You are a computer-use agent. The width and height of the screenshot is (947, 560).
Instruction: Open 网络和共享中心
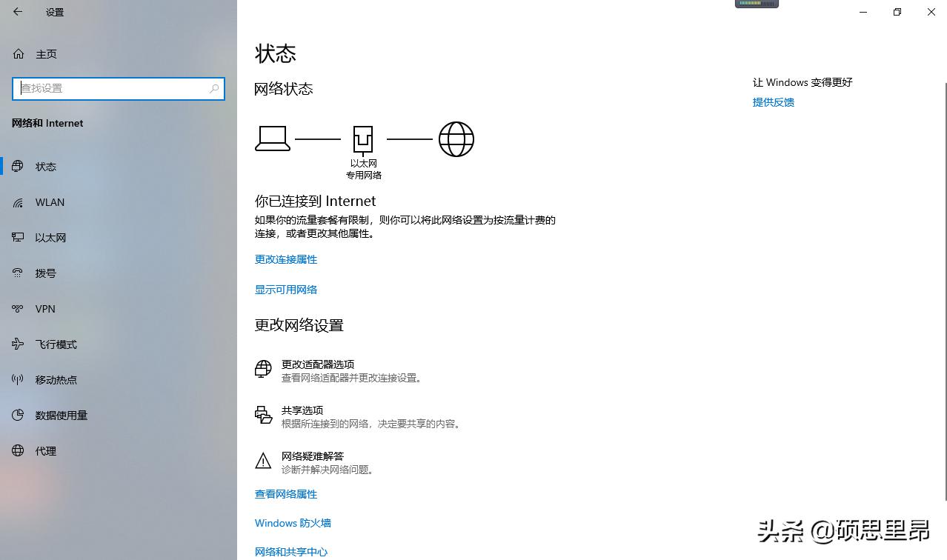coord(290,551)
